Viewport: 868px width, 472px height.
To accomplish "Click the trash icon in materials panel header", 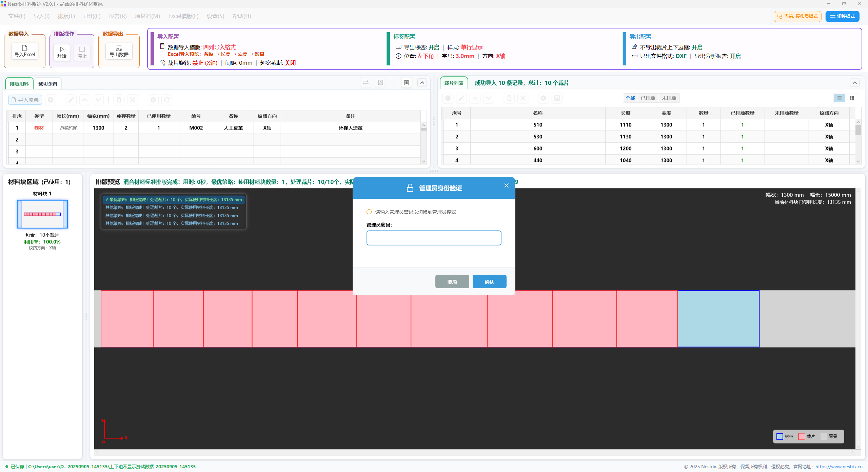I will [x=406, y=82].
